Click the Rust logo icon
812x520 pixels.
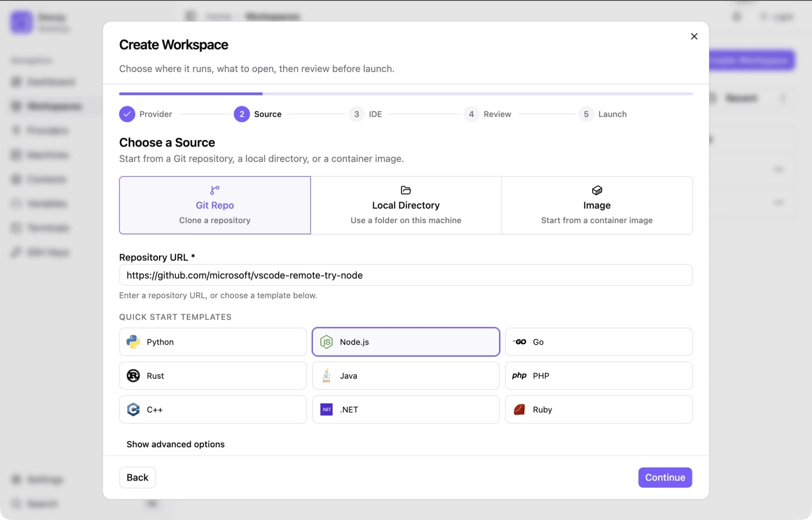click(133, 376)
